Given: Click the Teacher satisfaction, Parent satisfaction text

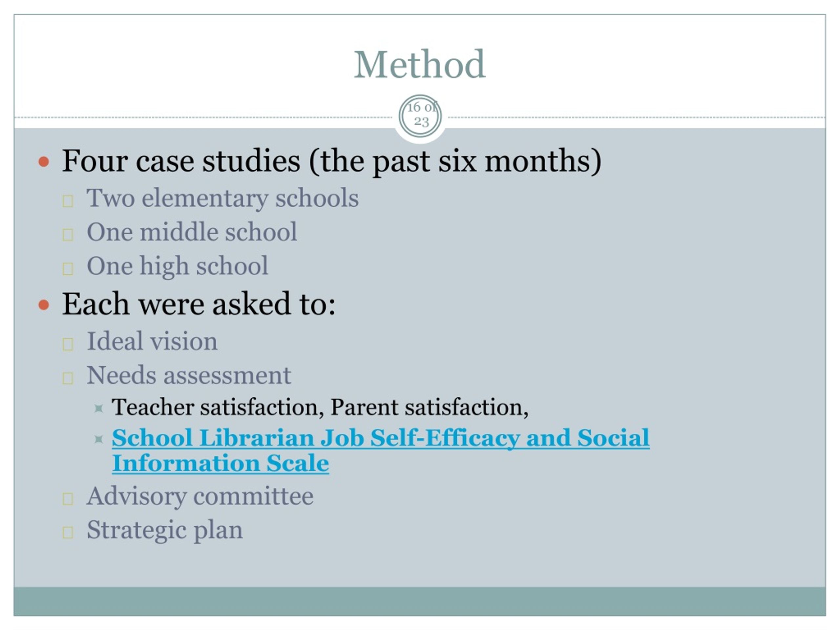Looking at the screenshot, I should [x=320, y=408].
